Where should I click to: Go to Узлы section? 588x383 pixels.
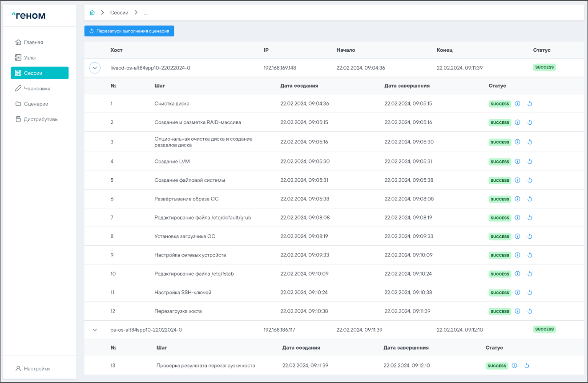coord(29,58)
